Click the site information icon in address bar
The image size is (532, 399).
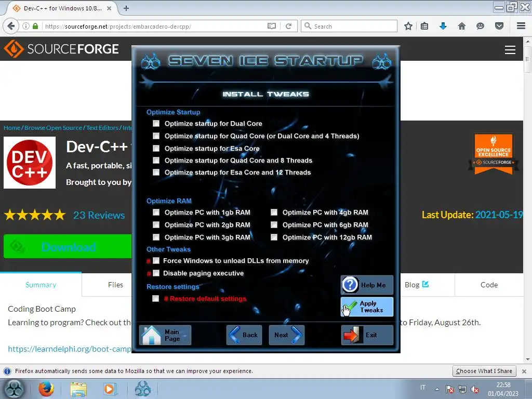[x=26, y=26]
